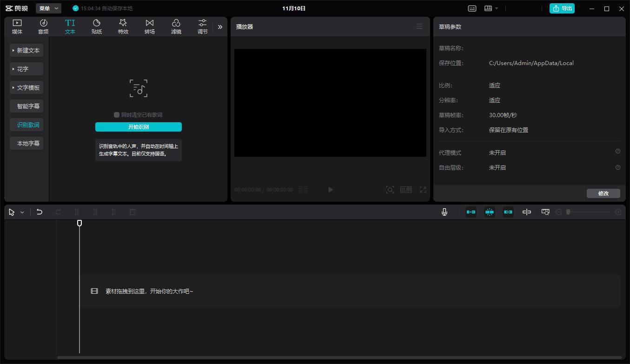Click the 修改 button in draft parameters
Screen dimensions: 630x364
click(603, 193)
